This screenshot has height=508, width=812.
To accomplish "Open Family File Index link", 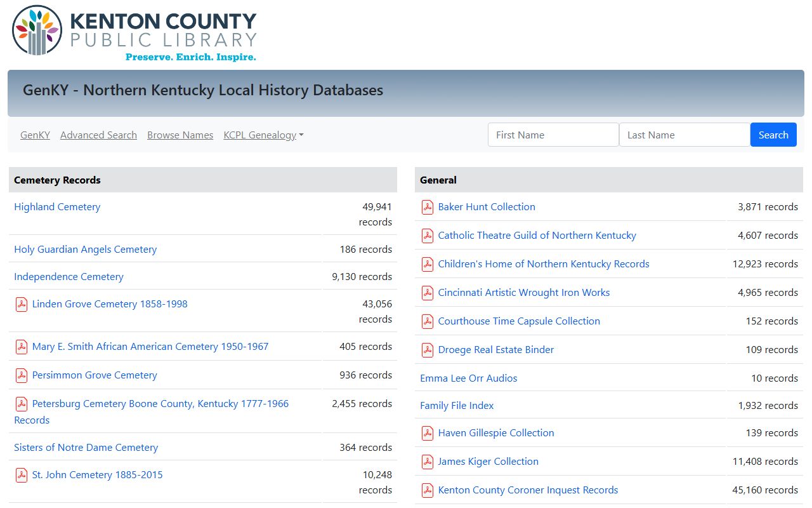I will pos(457,406).
